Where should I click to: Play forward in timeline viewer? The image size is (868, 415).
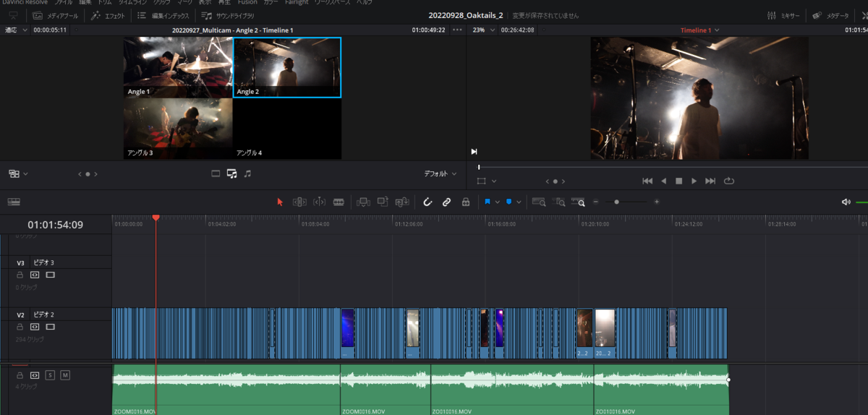pos(694,181)
